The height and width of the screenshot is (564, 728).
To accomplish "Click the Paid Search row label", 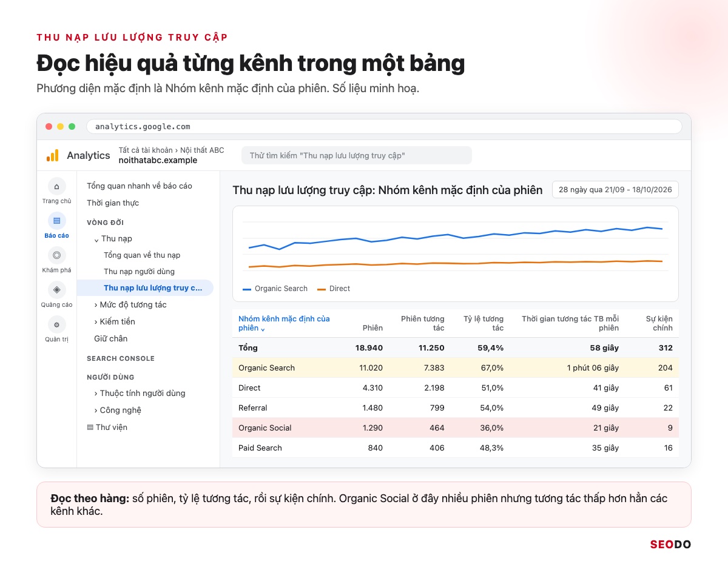I will [260, 448].
